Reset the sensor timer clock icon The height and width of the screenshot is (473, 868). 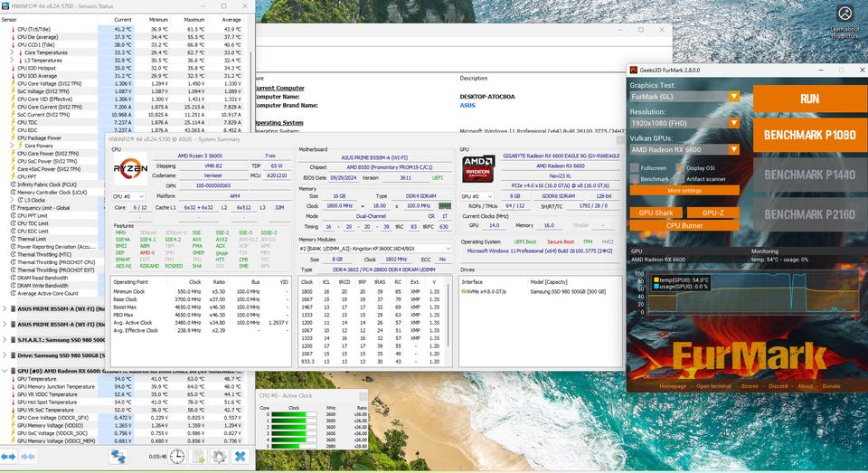click(178, 456)
